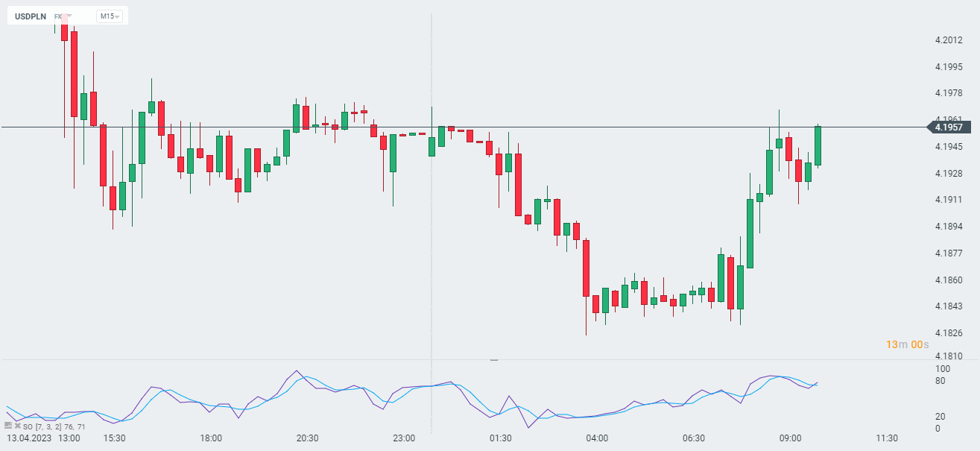The width and height of the screenshot is (980, 451).
Task: Click the 4.1877 price scale value
Action: pyautogui.click(x=949, y=253)
